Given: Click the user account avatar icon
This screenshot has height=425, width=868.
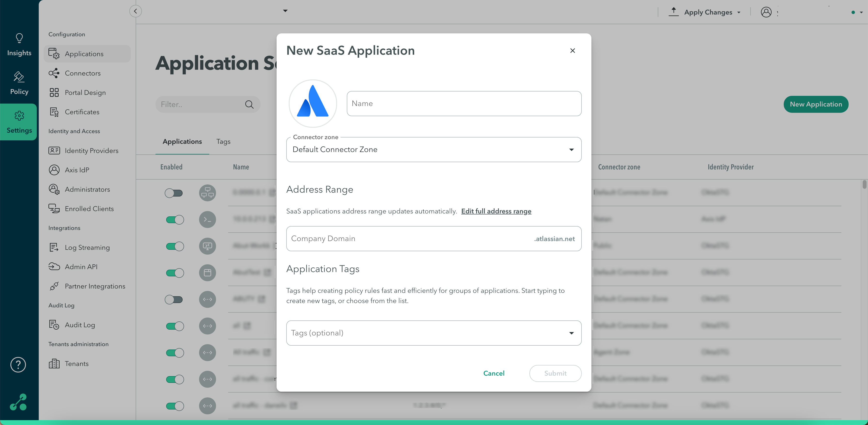Looking at the screenshot, I should pos(766,12).
